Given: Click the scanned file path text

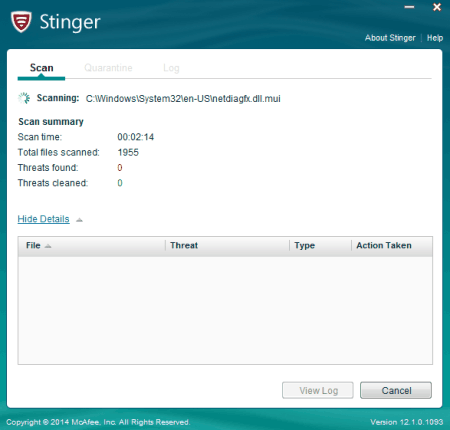Looking at the screenshot, I should pos(183,99).
